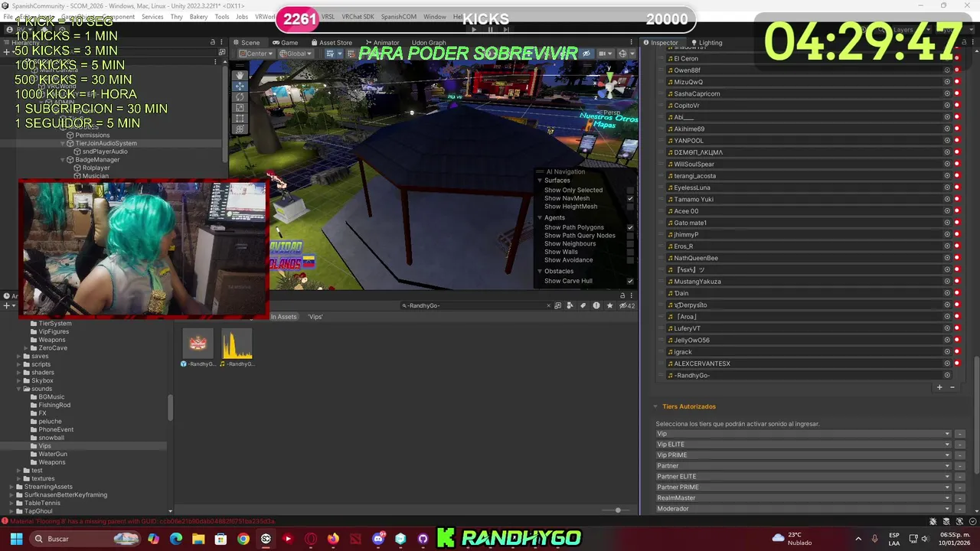Remove the Vip tier with its minus button
The height and width of the screenshot is (551, 980).
pos(959,434)
